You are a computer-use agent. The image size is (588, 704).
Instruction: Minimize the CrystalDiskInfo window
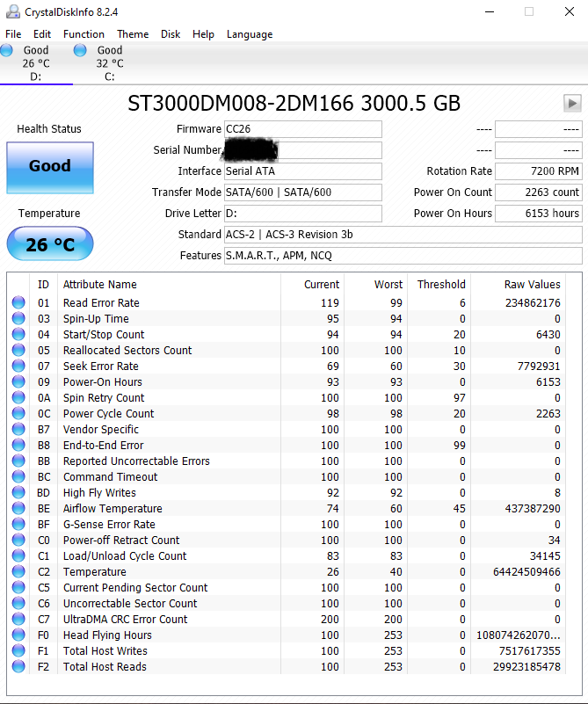[490, 11]
